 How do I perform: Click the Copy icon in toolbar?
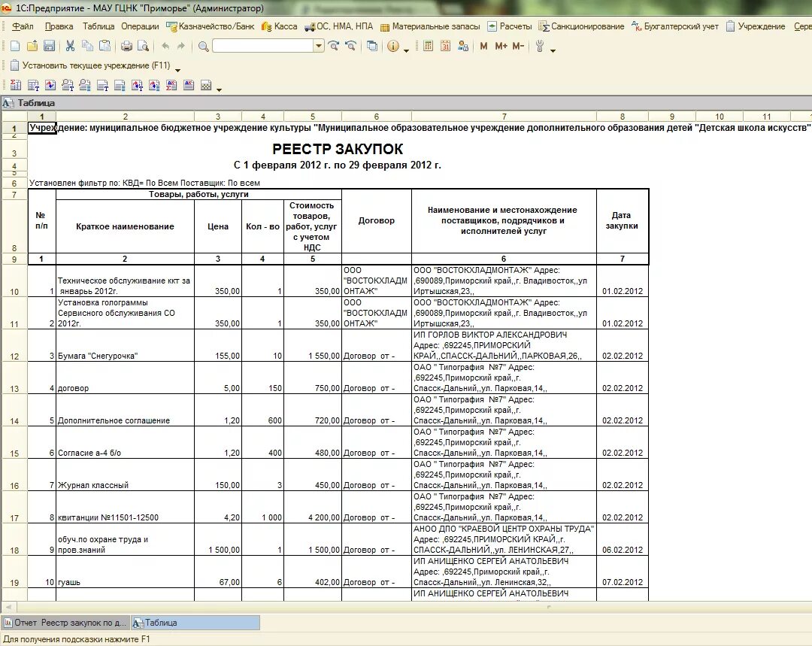87,46
